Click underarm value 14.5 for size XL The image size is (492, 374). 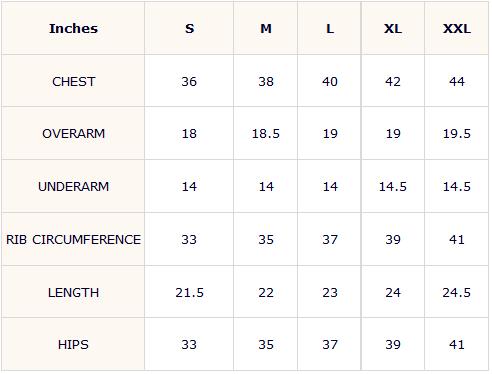click(x=393, y=187)
